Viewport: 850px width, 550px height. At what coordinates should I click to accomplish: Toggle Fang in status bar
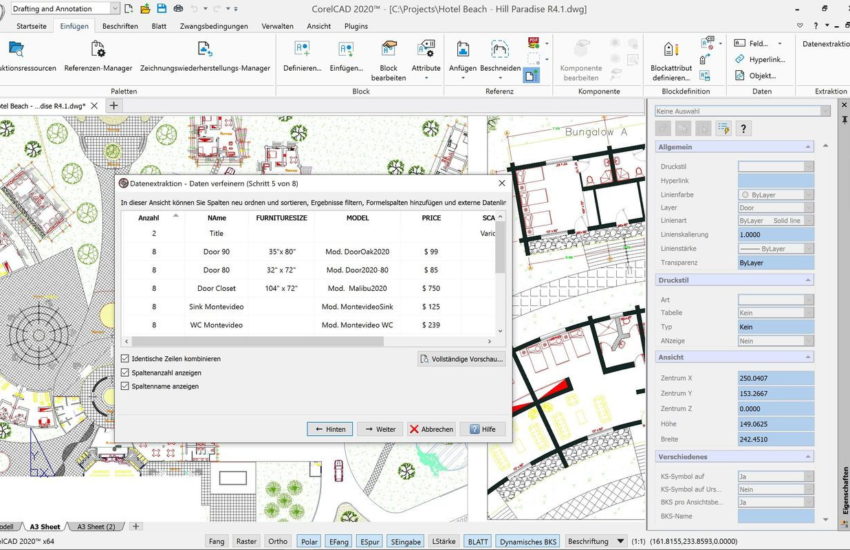click(216, 541)
